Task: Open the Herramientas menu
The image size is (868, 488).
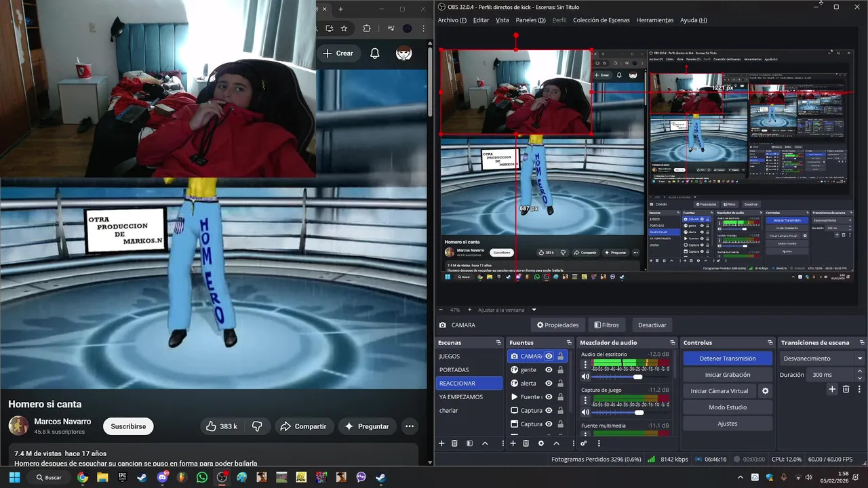Action: pyautogui.click(x=655, y=20)
